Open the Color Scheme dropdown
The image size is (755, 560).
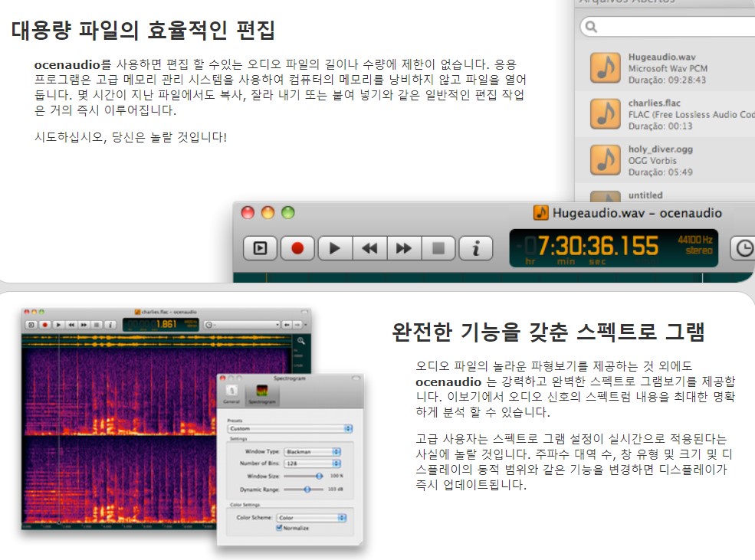(311, 518)
